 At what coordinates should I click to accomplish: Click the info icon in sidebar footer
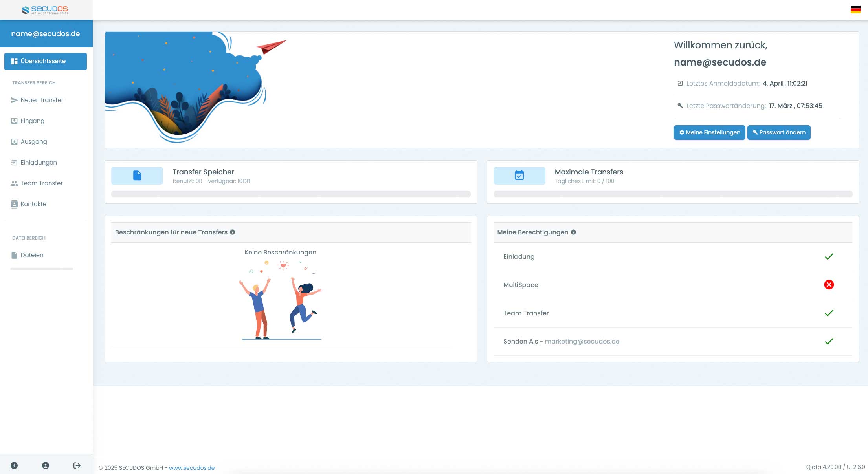coord(14,465)
